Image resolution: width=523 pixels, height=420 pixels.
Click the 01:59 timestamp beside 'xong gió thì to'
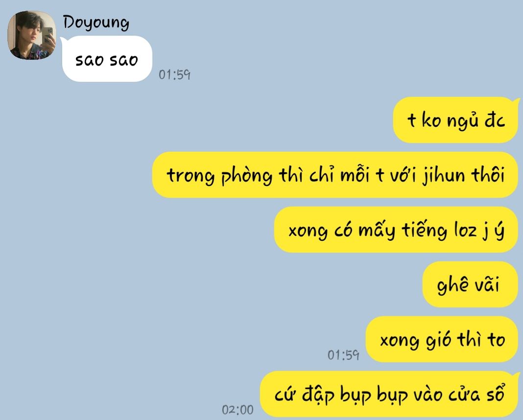tap(343, 355)
